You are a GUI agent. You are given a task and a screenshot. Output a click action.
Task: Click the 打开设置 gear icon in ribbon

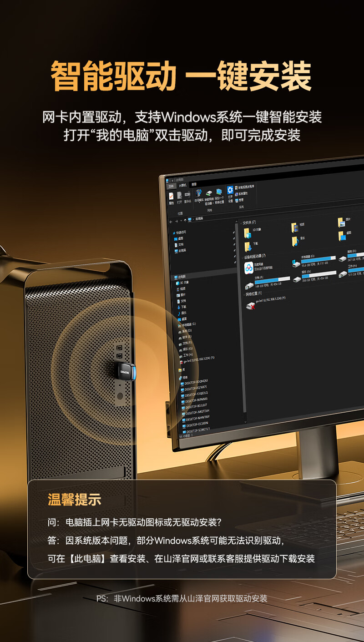[x=230, y=192]
